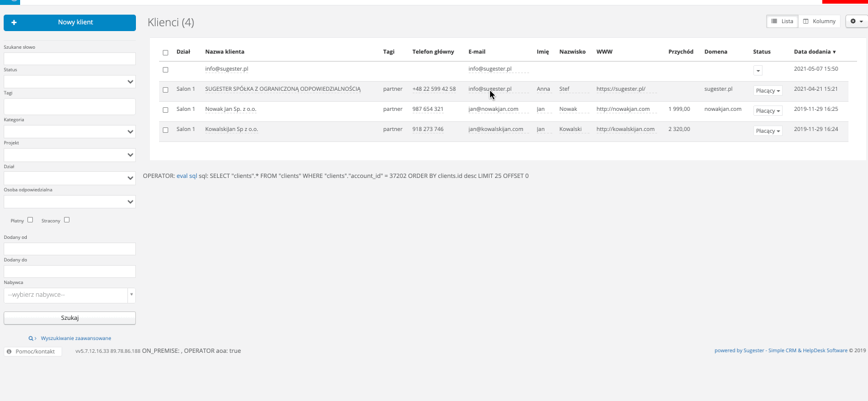Click the magnifier icon beside advanced search
Image resolution: width=868 pixels, height=401 pixels.
31,338
